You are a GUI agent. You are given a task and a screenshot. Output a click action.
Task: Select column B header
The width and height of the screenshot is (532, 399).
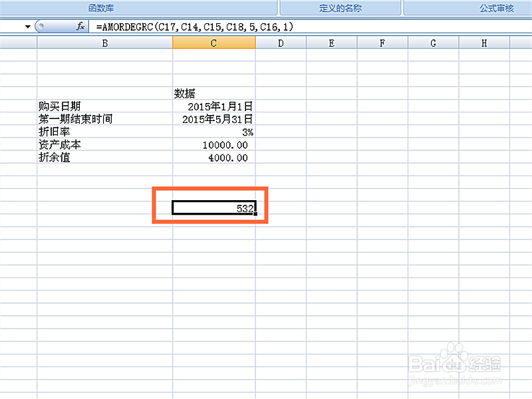[x=105, y=43]
